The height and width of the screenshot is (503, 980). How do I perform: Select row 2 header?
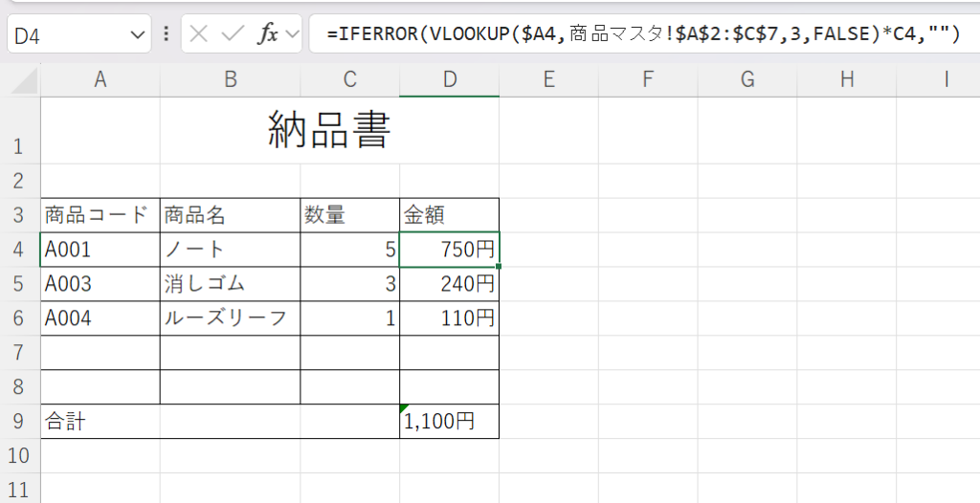[20, 181]
